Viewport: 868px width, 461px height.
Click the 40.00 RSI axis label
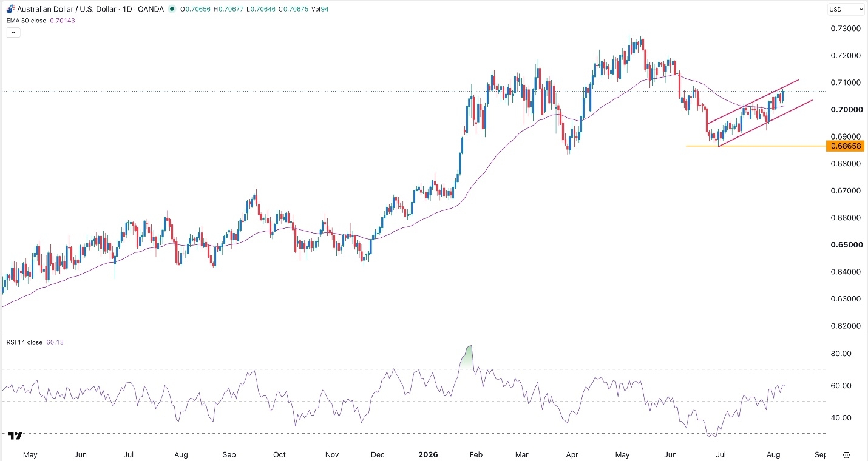841,418
